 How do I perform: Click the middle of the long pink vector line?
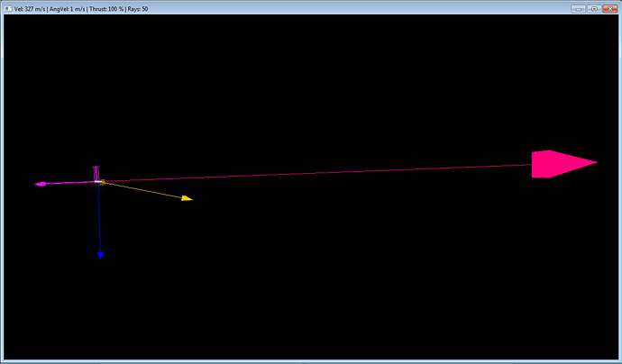tap(316, 173)
